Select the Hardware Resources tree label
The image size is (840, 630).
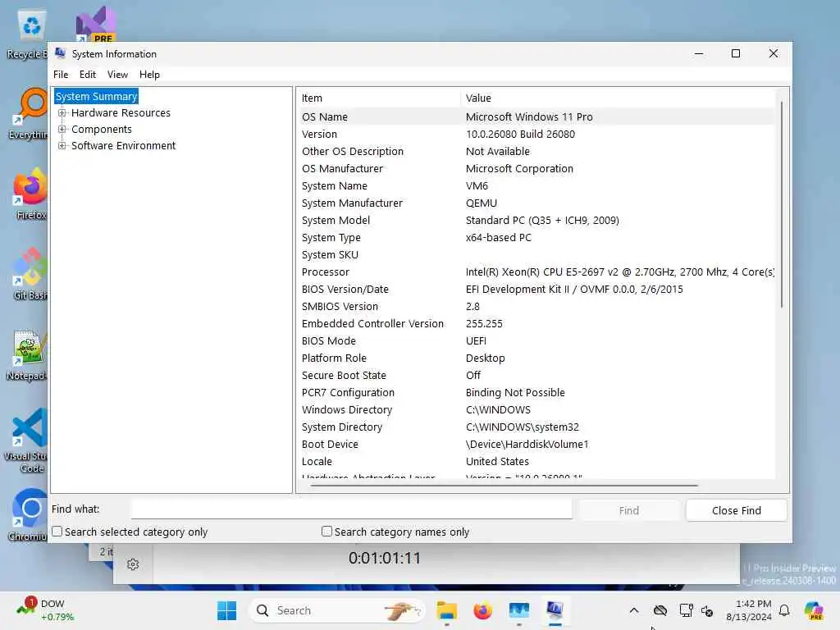(x=121, y=113)
